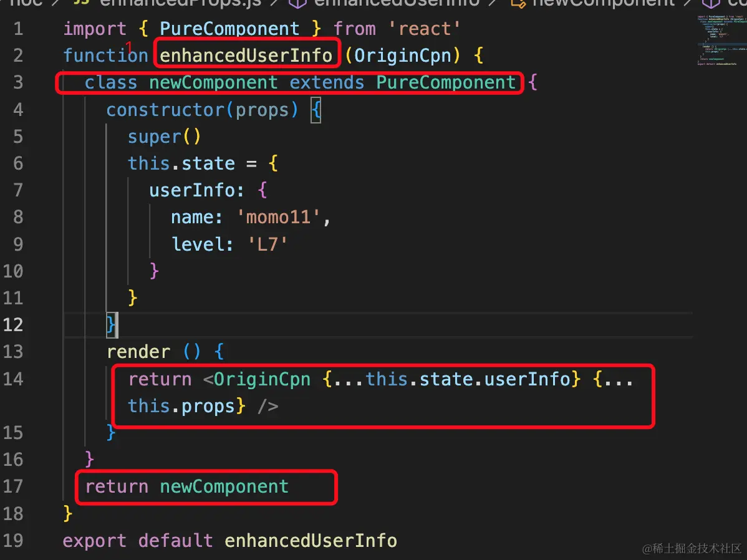Click the 'super' call on line 5
Screen dimensions: 747x560
coord(155,137)
